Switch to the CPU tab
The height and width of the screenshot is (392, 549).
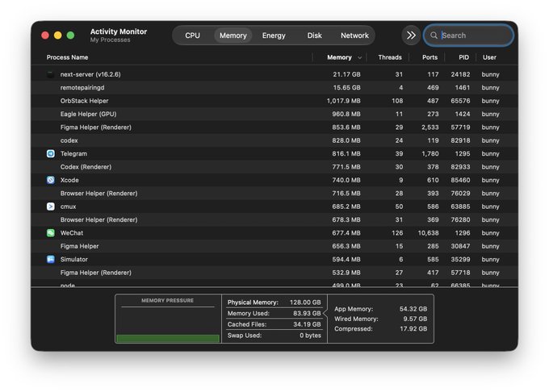193,35
